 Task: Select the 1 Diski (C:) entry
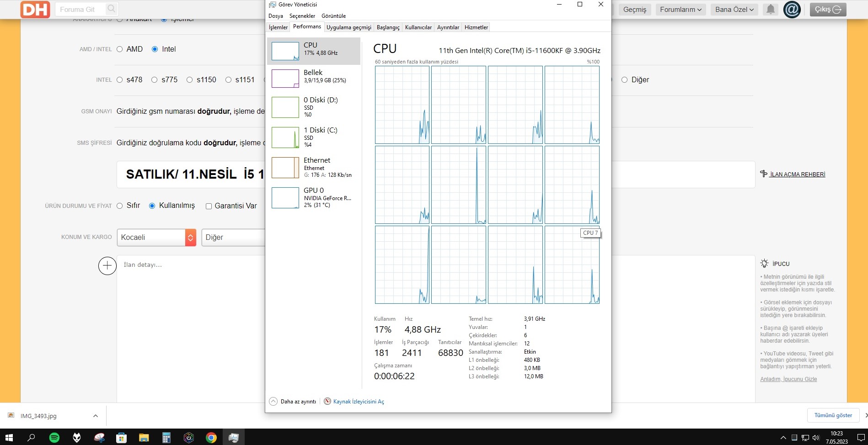click(x=314, y=137)
